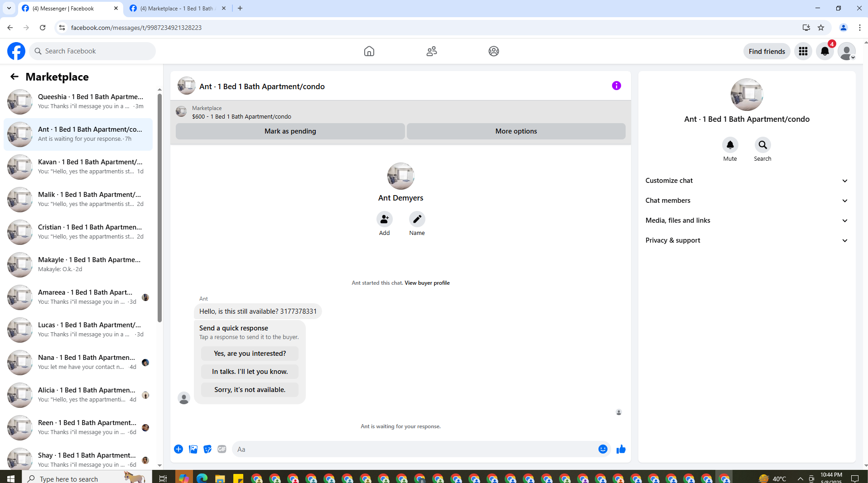Open the Facebook apps menu grid icon
This screenshot has height=483, width=868.
pos(803,51)
